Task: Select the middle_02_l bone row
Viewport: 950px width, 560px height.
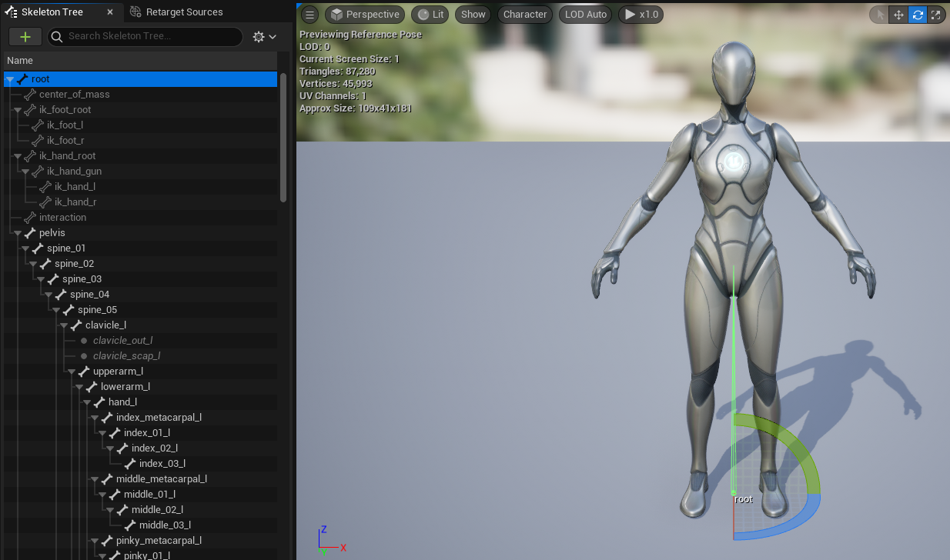Action: pyautogui.click(x=140, y=510)
